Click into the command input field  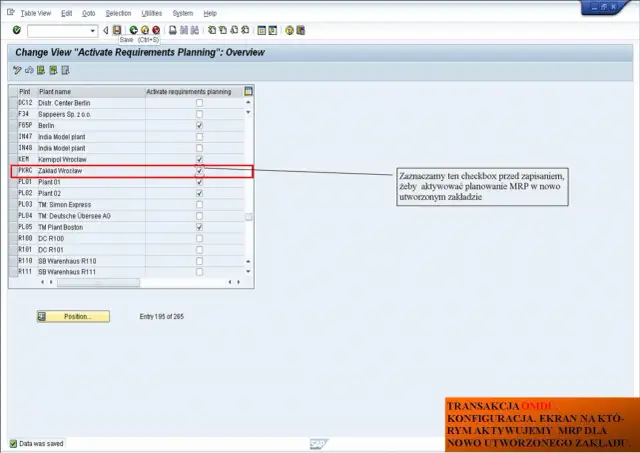coord(58,30)
